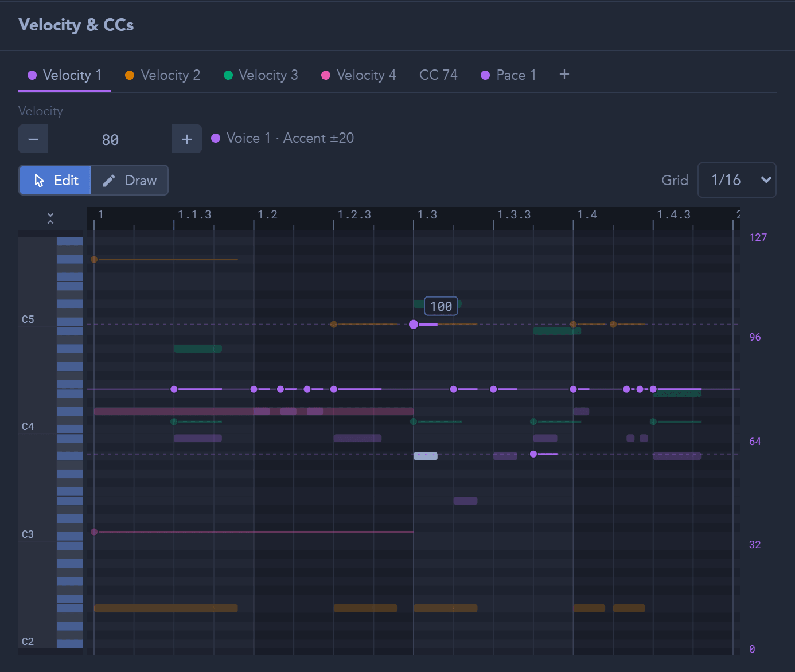Collapse the piano keyboard with the chevron icon
The height and width of the screenshot is (672, 795).
point(50,218)
